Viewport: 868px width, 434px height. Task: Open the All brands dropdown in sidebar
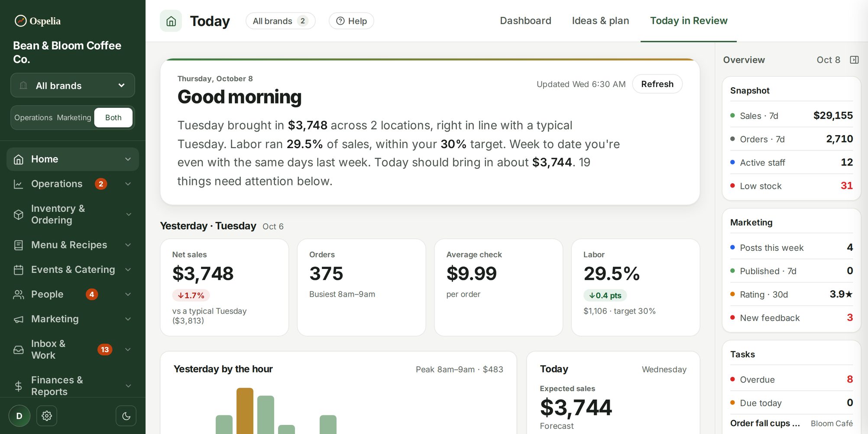(73, 85)
